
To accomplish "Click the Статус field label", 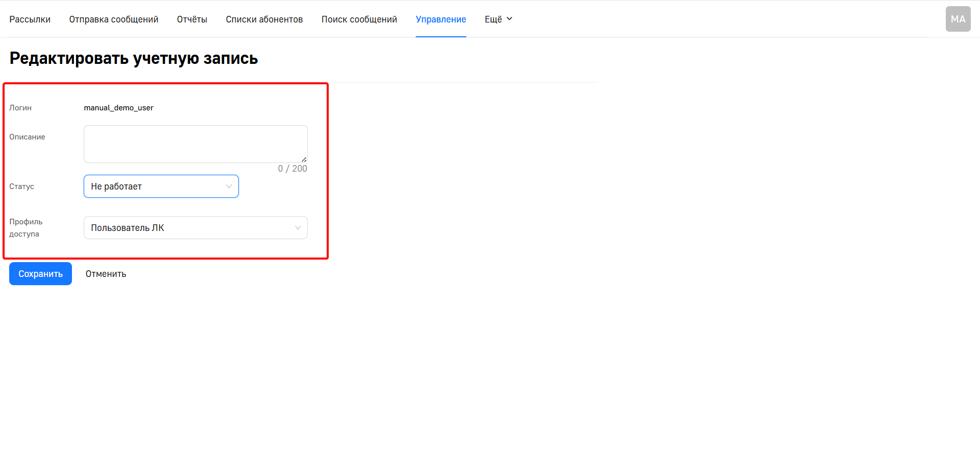I will pyautogui.click(x=21, y=187).
